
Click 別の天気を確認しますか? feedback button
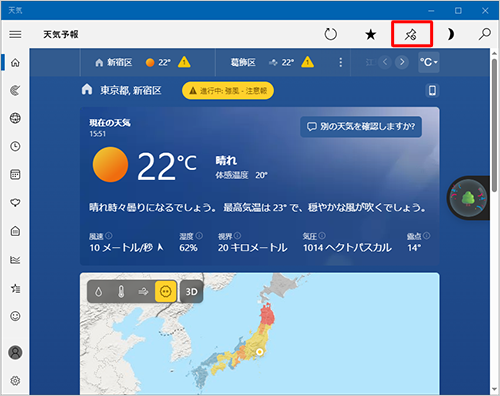pyautogui.click(x=361, y=127)
